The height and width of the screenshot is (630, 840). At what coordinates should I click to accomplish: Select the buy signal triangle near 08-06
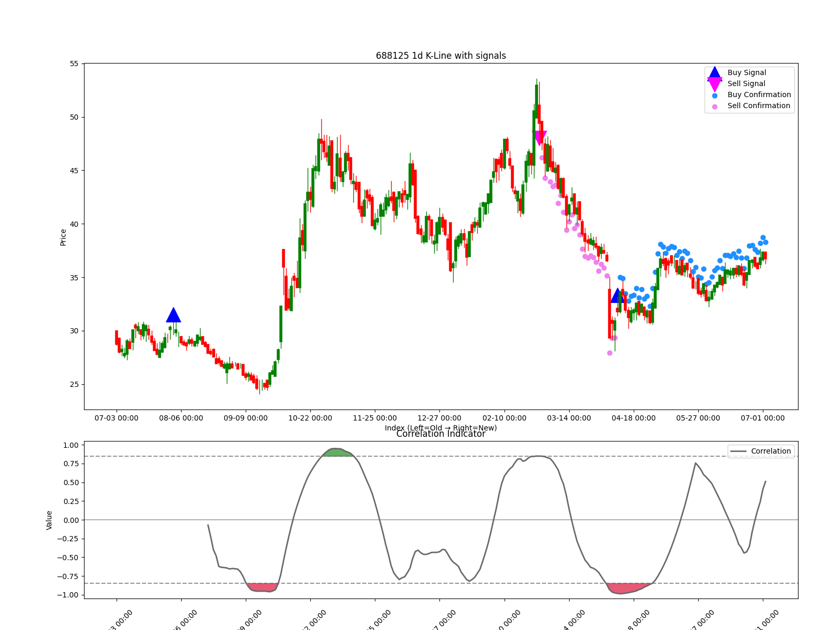[173, 315]
